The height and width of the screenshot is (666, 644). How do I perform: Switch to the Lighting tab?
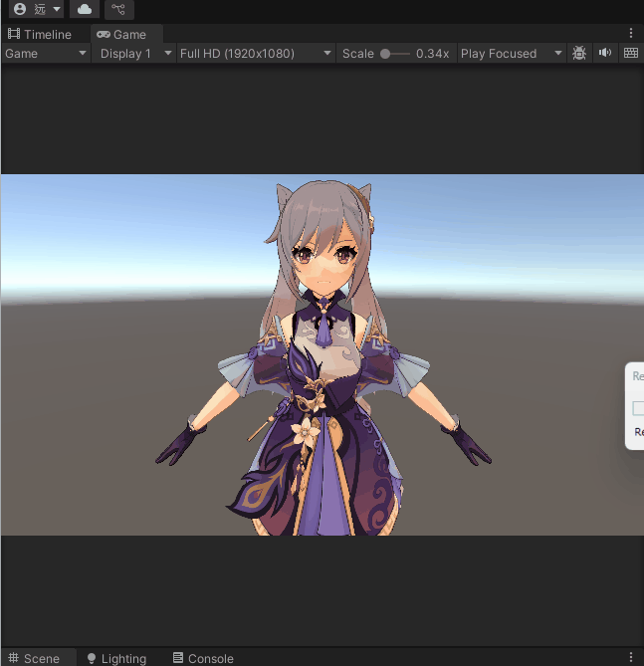tap(116, 658)
